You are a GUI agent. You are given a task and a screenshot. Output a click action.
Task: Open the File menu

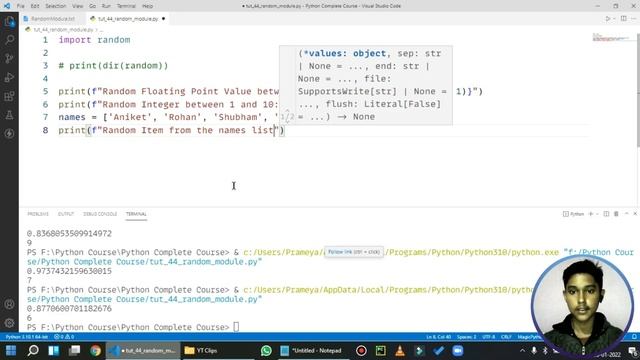pyautogui.click(x=20, y=6)
